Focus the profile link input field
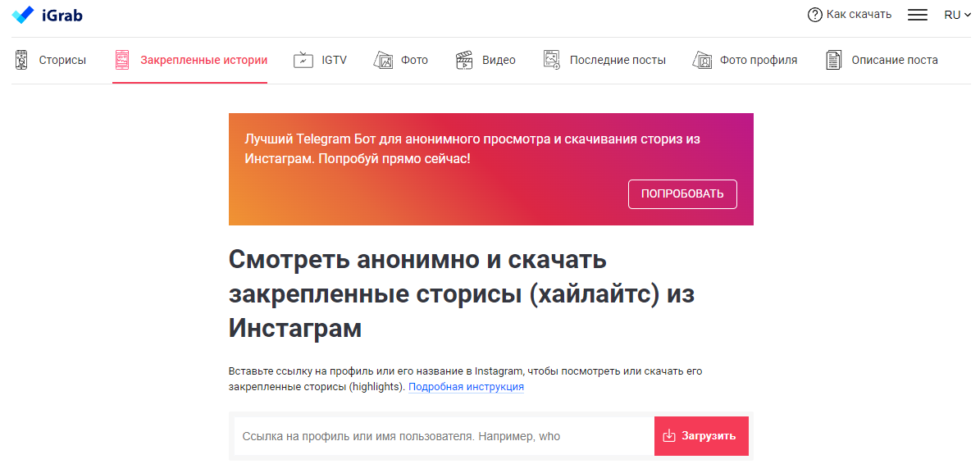The height and width of the screenshot is (473, 980). 443,436
